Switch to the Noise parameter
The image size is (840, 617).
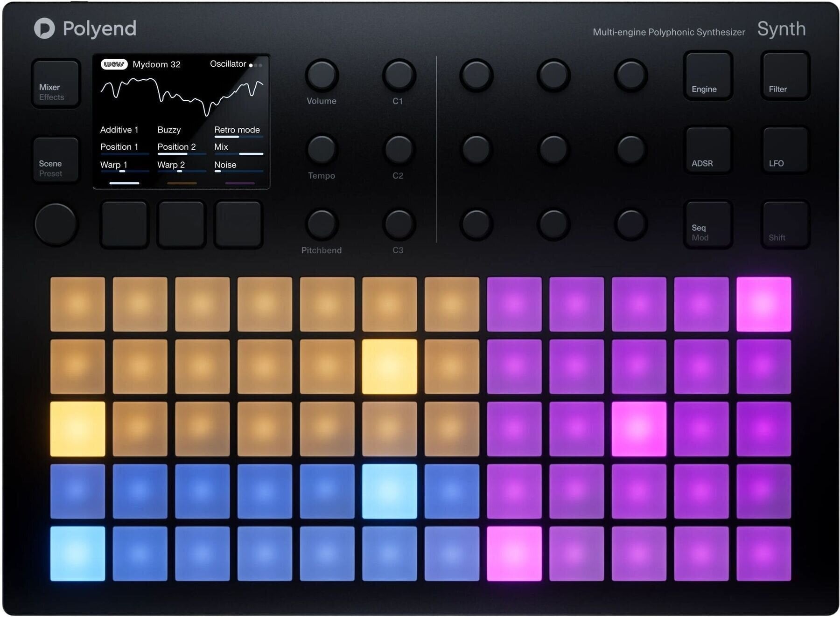(225, 164)
